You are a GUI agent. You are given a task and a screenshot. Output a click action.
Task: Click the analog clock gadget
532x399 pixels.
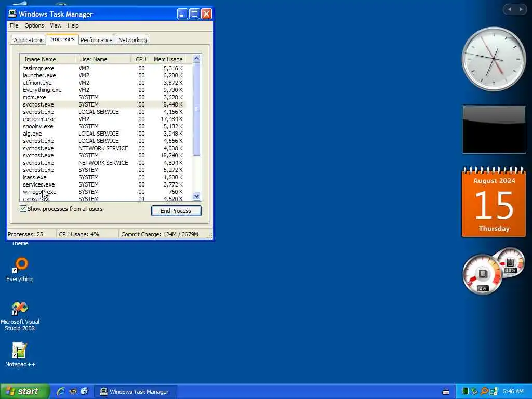coord(494,59)
